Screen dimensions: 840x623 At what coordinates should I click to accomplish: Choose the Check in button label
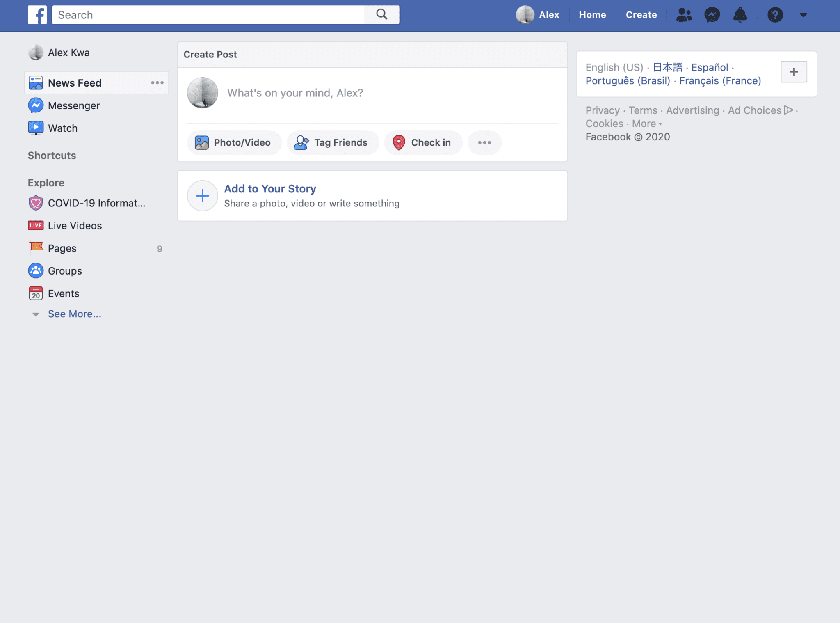(431, 142)
